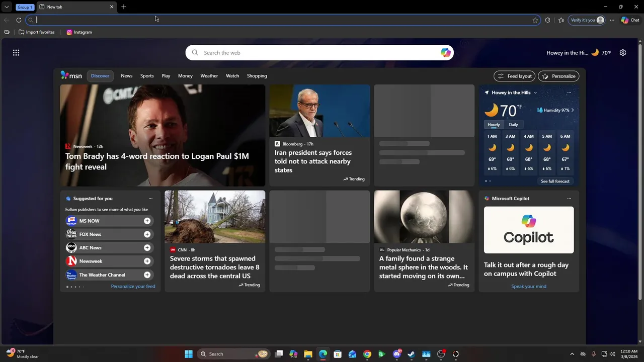Click the Feed layout button
644x362 pixels.
(515, 76)
